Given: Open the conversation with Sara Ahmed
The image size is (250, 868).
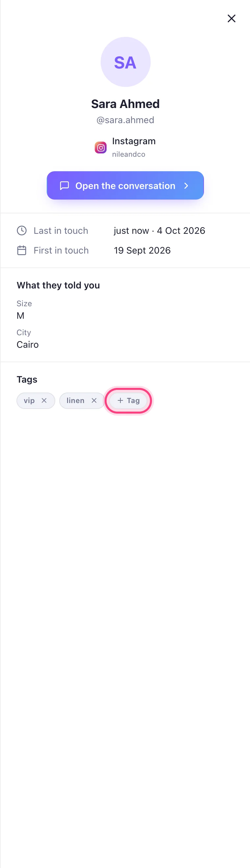Looking at the screenshot, I should tap(125, 185).
